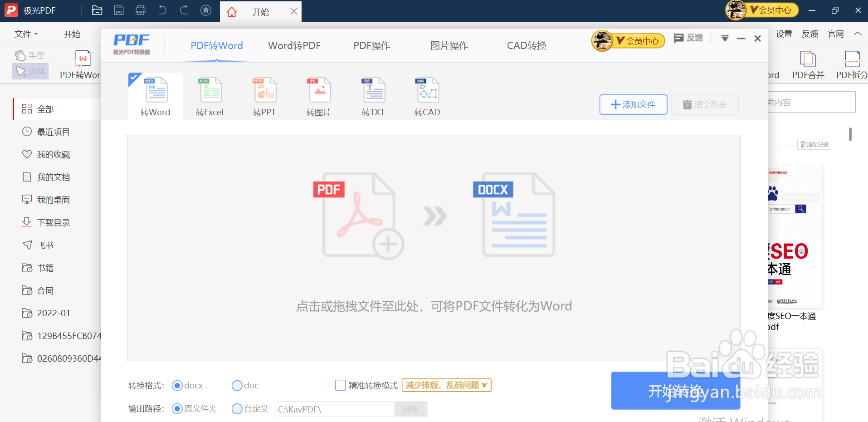Open the 减少排版、乱码问题 dropdown
868x422 pixels.
(446, 385)
